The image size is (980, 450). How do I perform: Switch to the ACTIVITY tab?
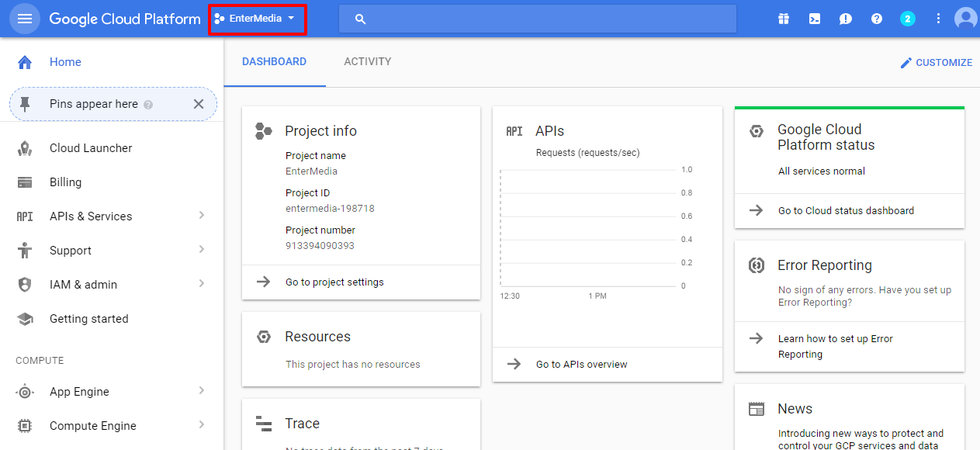tap(368, 62)
